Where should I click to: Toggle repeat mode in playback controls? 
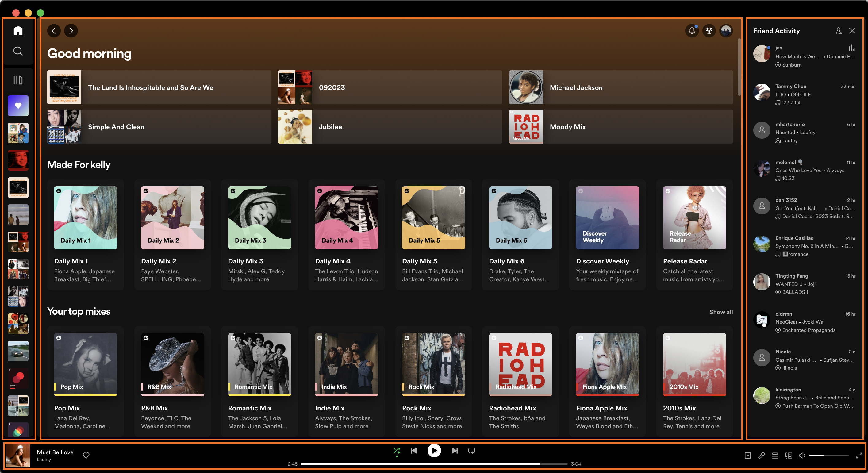(x=473, y=450)
